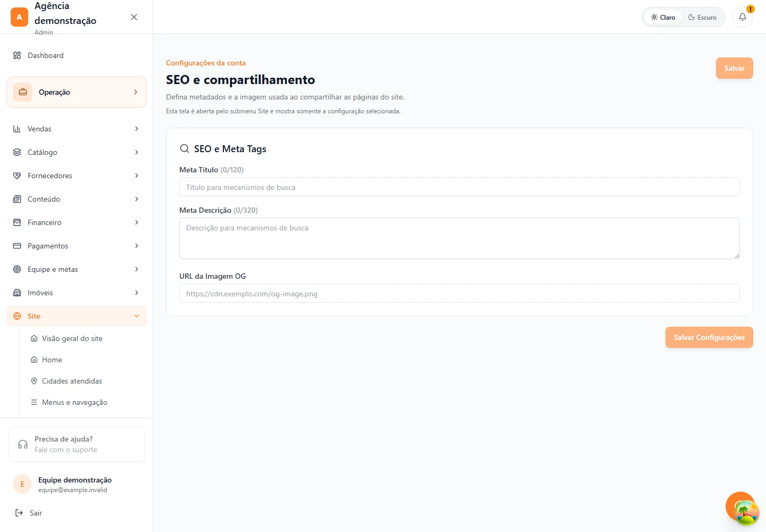Click the Imóveis building icon

[17, 293]
